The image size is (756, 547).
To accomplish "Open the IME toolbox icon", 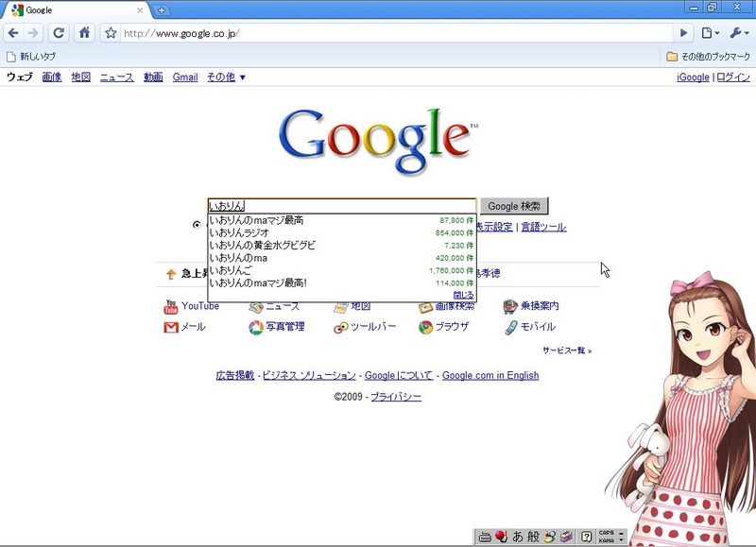I will 566,536.
